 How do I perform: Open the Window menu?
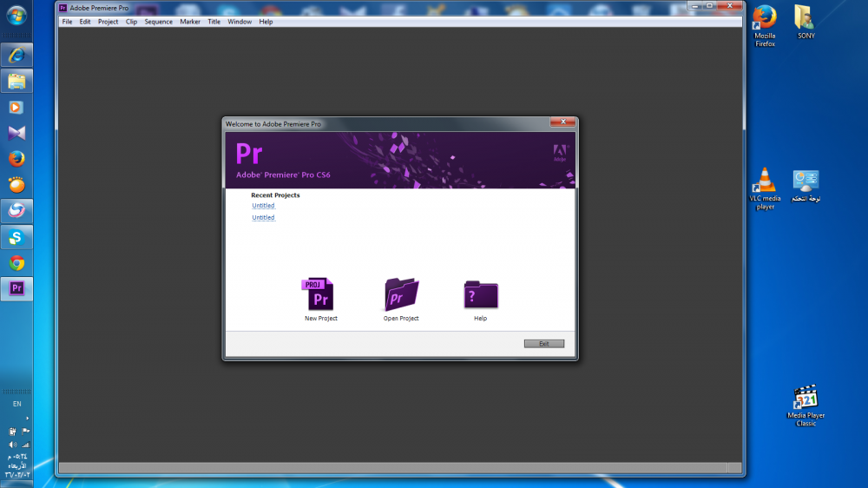point(240,22)
